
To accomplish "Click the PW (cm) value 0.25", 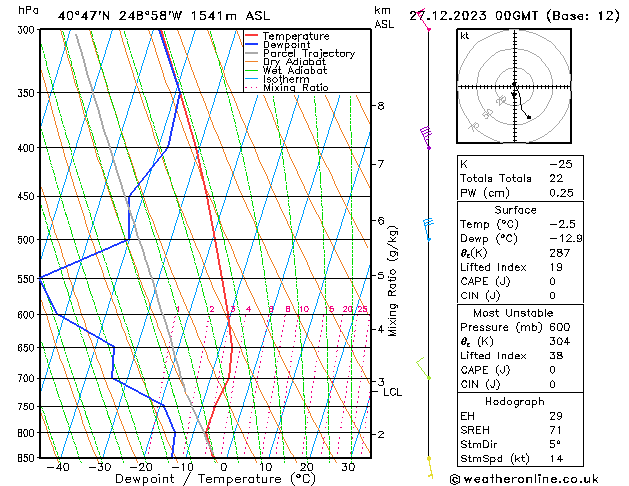I will tap(561, 193).
